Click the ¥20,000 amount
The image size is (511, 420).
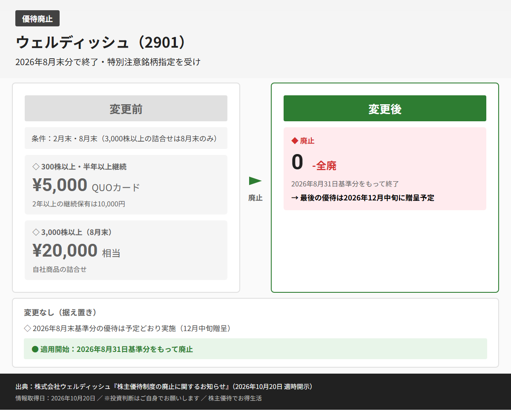click(x=65, y=251)
